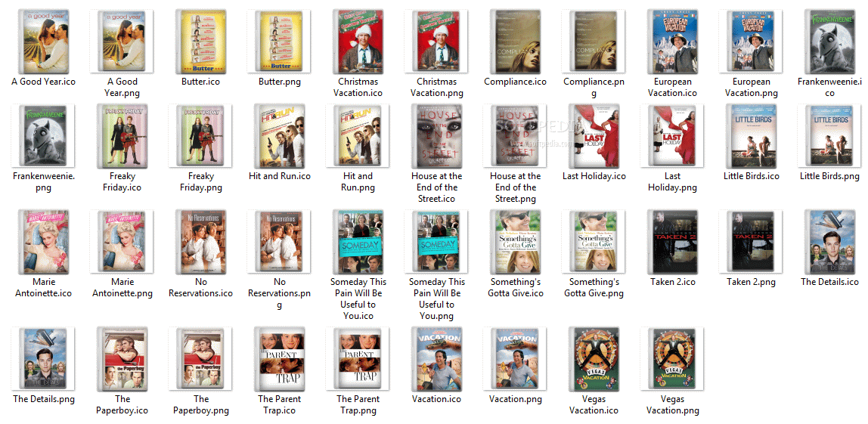Select The Paperboy.ico icon
The width and height of the screenshot is (868, 424).
[122, 359]
